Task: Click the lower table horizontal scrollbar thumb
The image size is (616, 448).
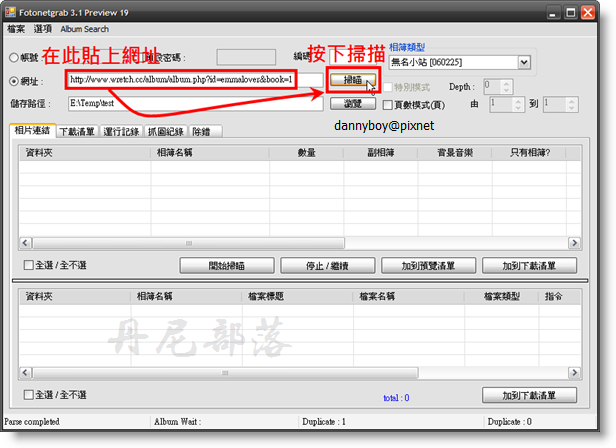Action: click(x=225, y=373)
